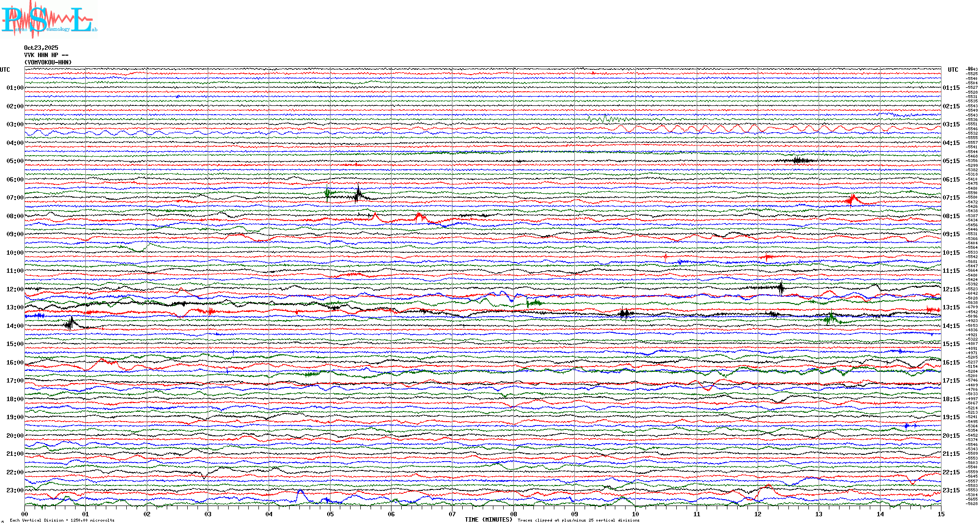Click the PSL Seismology Lab logo

[49, 20]
